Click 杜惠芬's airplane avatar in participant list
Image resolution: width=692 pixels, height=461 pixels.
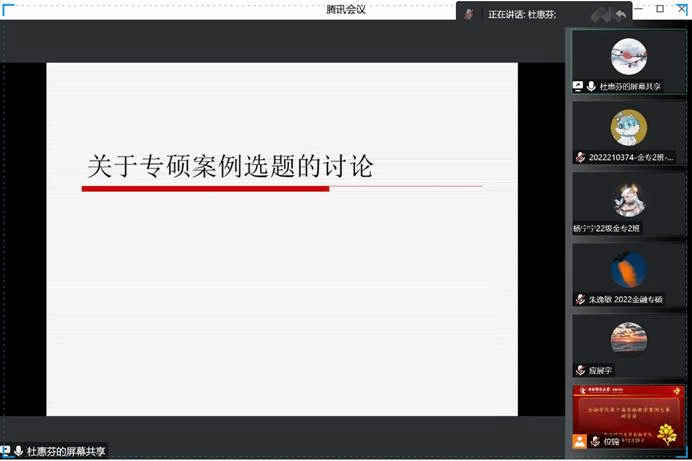629,55
